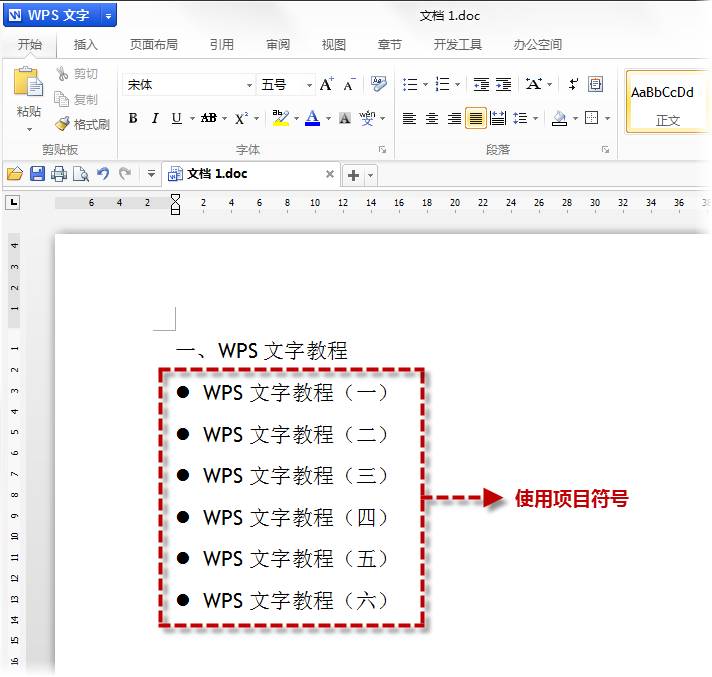Image resolution: width=712 pixels, height=677 pixels.
Task: Open line spacing dropdown arrow
Action: (535, 119)
